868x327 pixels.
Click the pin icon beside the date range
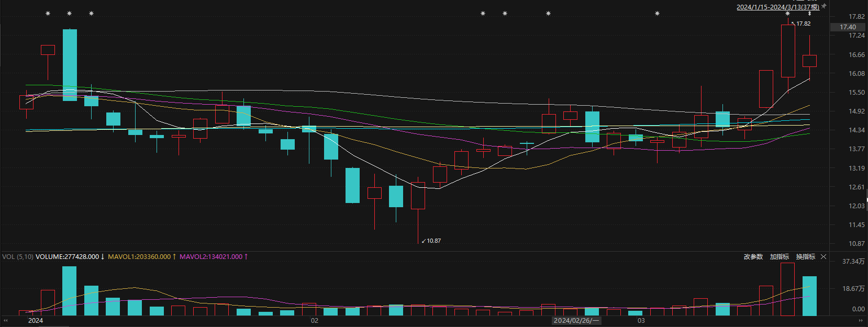tap(824, 6)
